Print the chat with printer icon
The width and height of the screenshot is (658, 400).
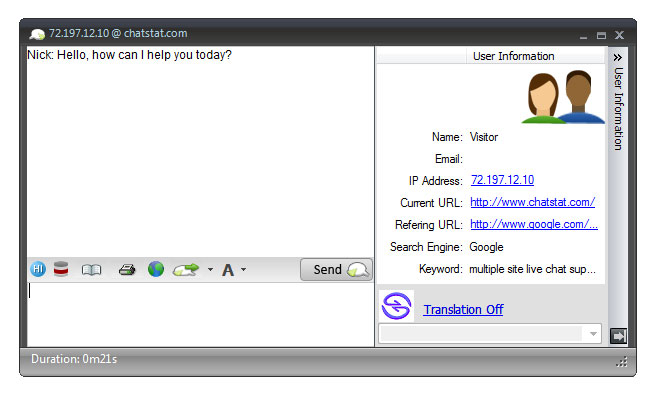(127, 269)
